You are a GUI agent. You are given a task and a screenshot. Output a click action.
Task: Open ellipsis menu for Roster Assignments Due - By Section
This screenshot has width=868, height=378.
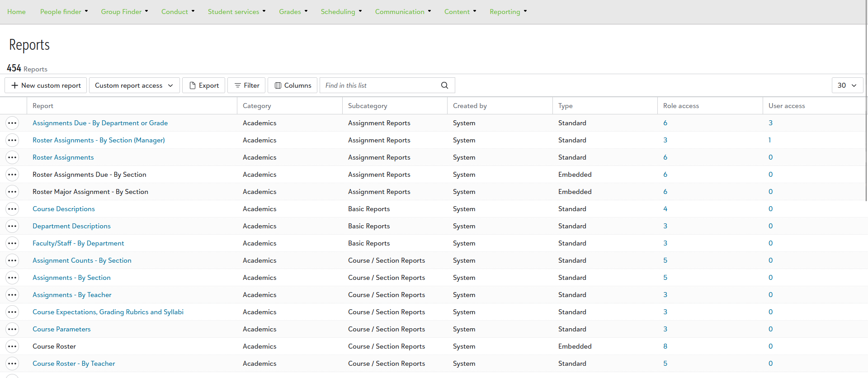point(12,175)
